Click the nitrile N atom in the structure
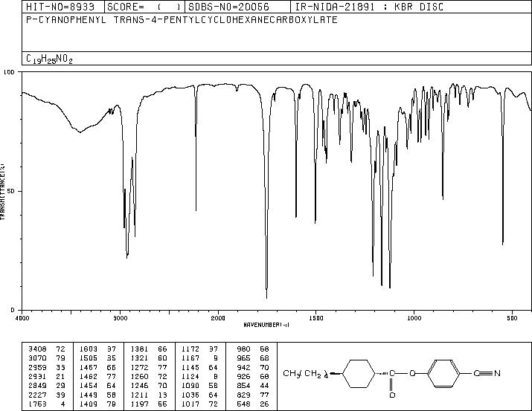Viewport: 532px width, 411px height. tap(497, 373)
